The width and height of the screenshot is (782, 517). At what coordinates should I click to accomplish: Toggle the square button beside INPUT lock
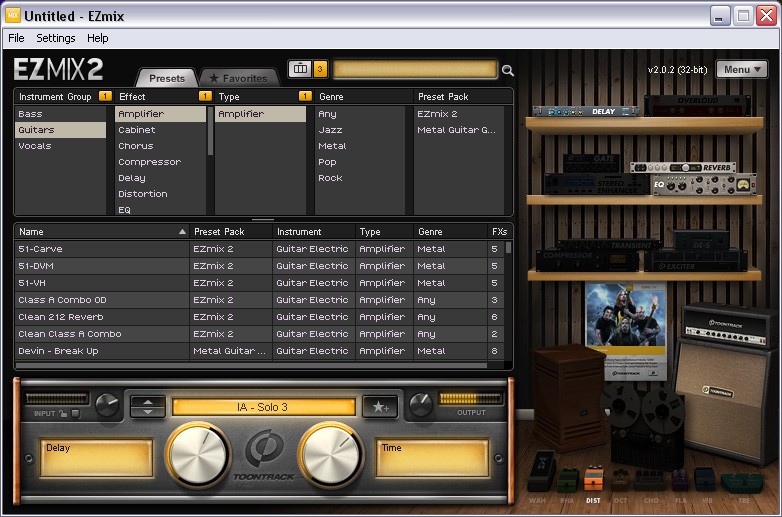tap(75, 413)
